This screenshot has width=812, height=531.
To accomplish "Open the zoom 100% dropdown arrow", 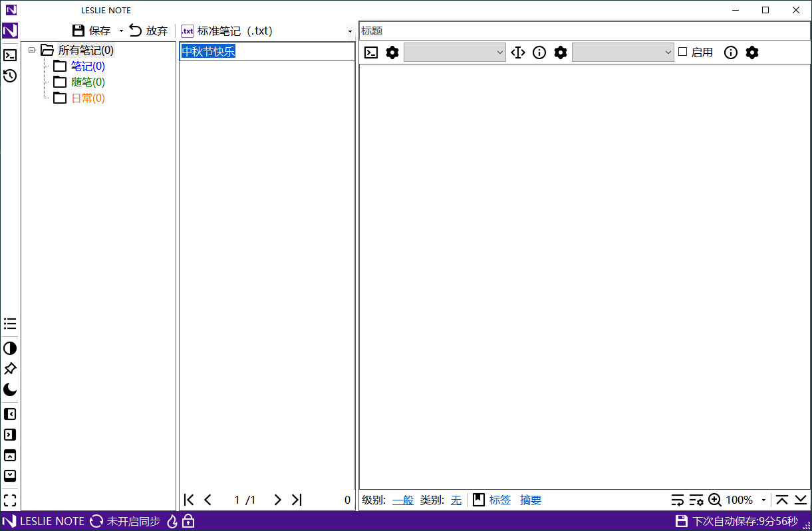I will point(763,500).
